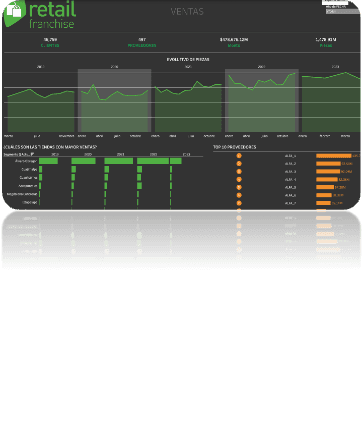Click the orange bar for ALM_6

coord(324,195)
